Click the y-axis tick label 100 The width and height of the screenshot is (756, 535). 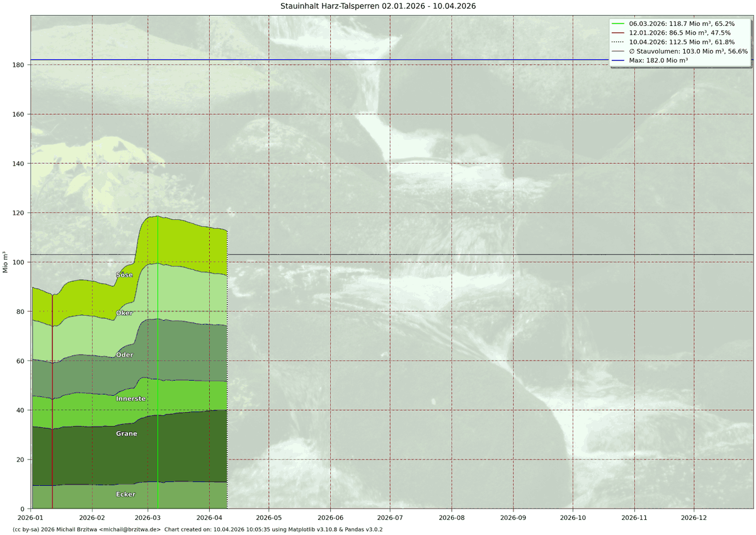click(19, 262)
